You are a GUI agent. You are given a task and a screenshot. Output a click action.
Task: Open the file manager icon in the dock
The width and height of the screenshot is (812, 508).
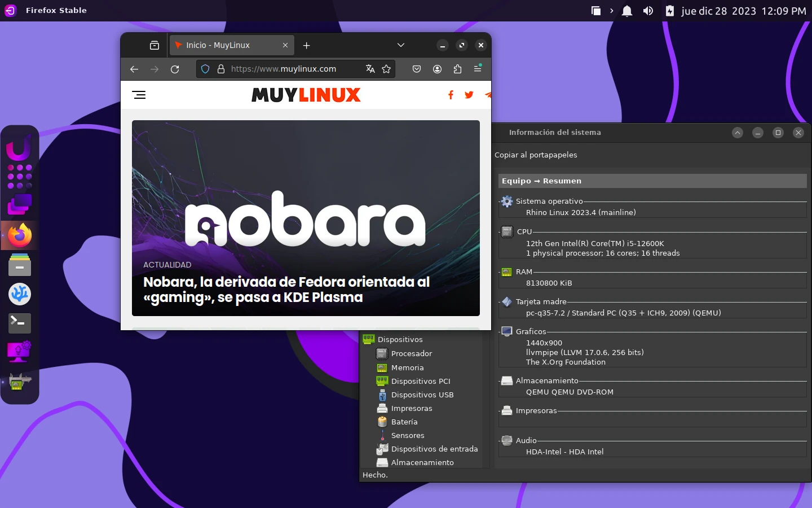pos(20,264)
